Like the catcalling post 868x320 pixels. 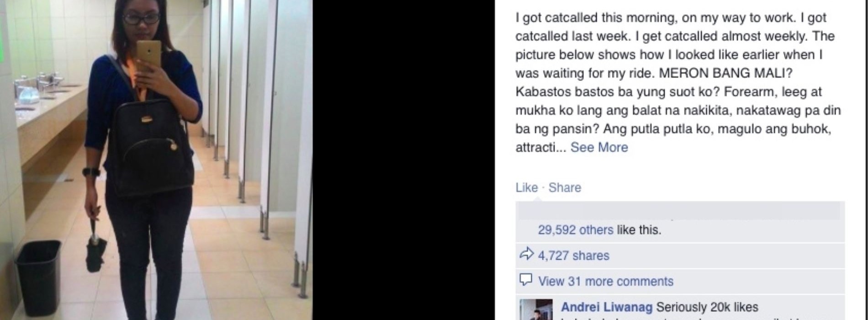click(x=526, y=187)
